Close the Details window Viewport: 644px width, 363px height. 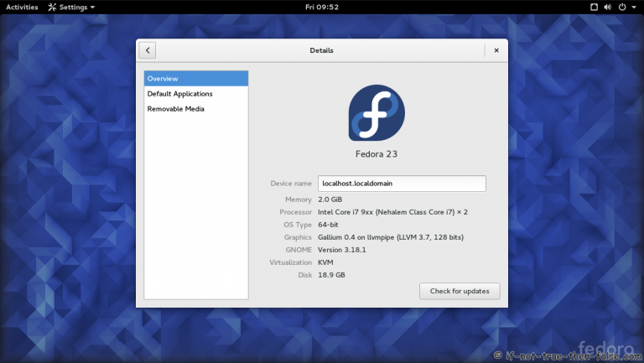pyautogui.click(x=496, y=50)
